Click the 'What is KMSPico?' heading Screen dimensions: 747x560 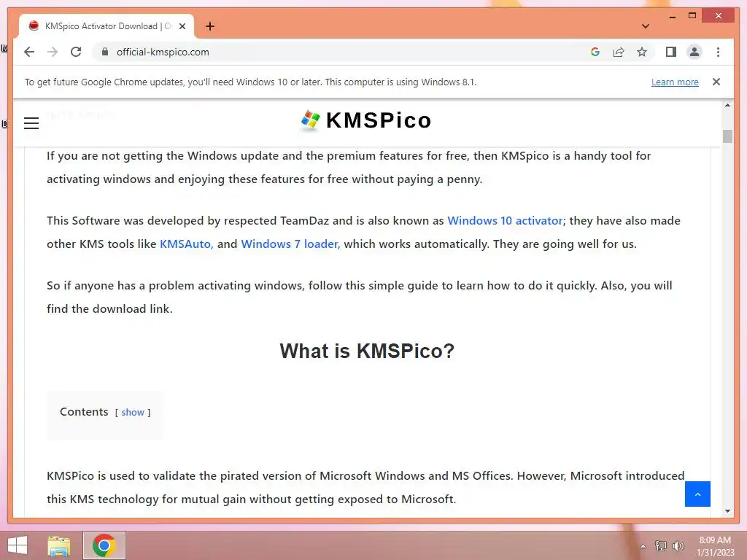(x=367, y=351)
